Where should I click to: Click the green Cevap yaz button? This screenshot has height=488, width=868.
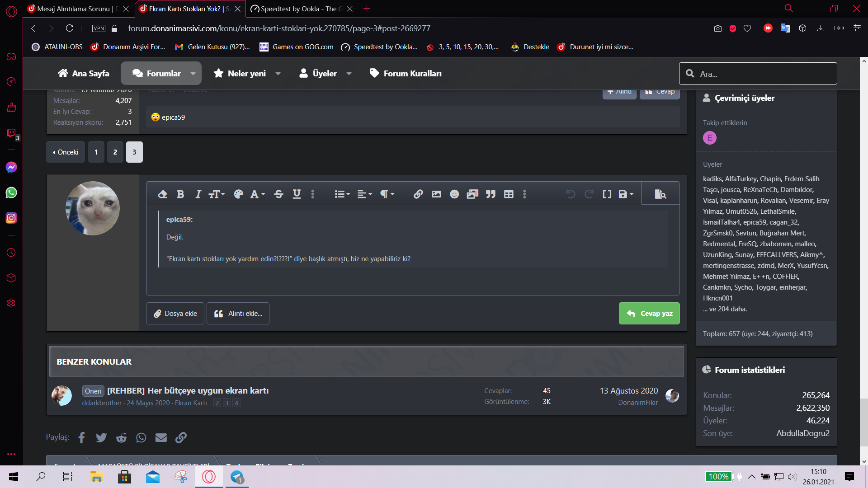tap(649, 314)
